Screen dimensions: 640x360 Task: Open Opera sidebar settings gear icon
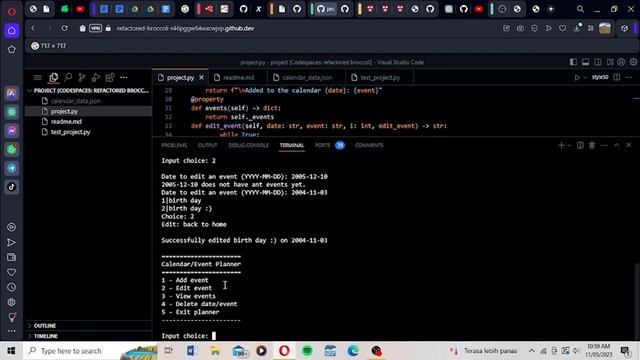pos(11,302)
